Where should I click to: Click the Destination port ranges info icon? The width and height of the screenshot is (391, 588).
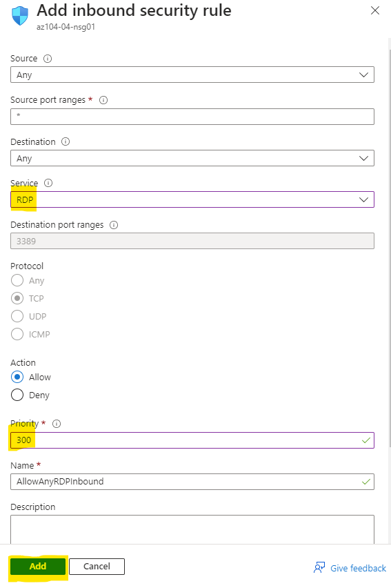[x=114, y=225]
